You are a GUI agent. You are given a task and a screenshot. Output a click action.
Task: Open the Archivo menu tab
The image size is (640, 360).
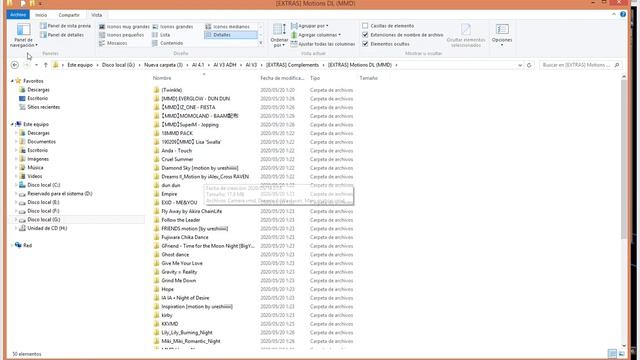(x=18, y=15)
